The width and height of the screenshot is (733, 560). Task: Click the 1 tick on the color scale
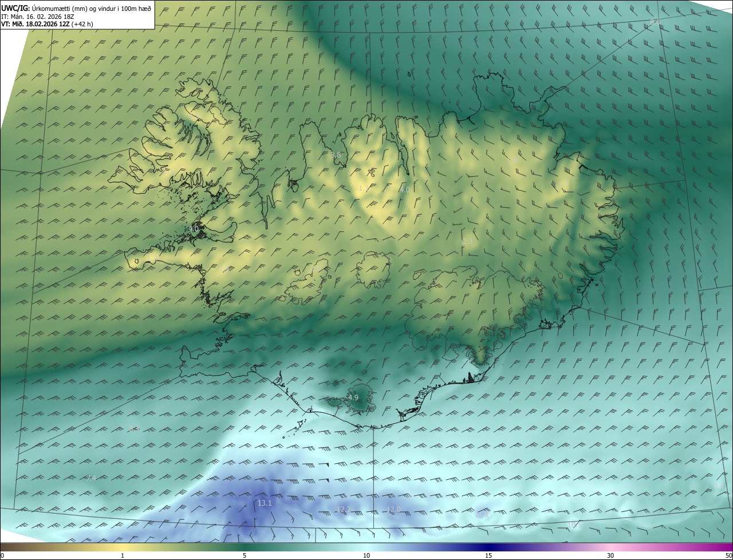[123, 555]
